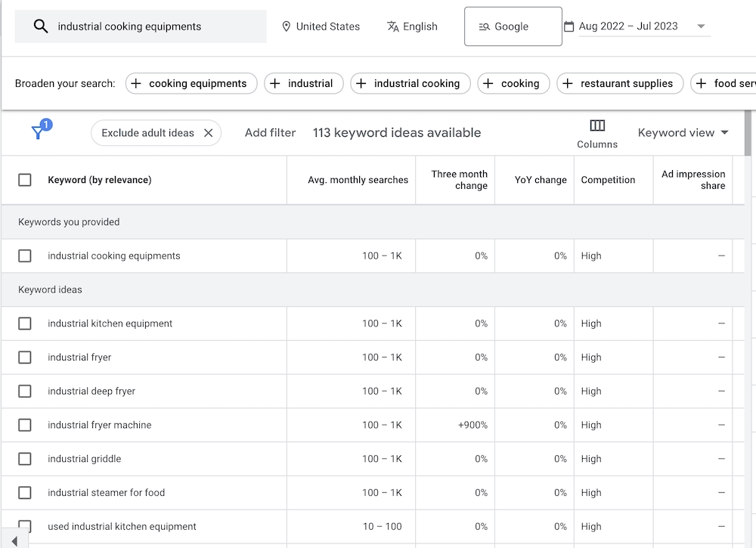The image size is (756, 548).
Task: Click the vertical scrollbar on the right
Action: click(748, 133)
